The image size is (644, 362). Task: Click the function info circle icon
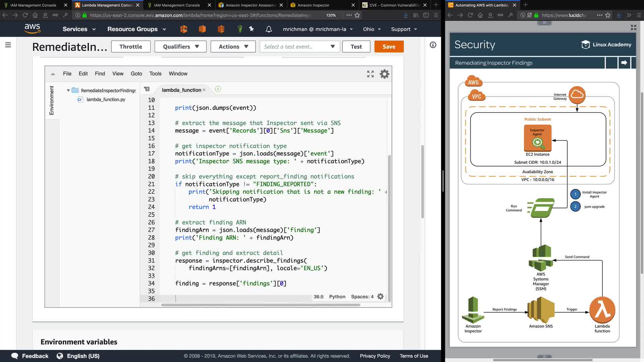[x=433, y=45]
